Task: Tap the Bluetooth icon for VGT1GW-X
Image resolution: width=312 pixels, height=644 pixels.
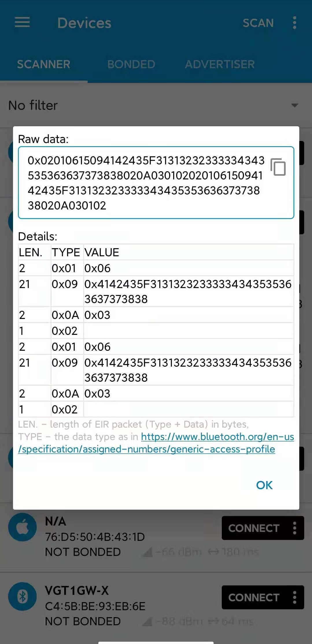Action: [x=23, y=596]
